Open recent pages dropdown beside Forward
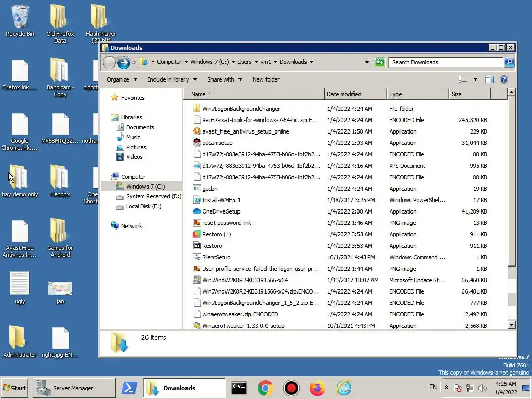532x399 pixels. (x=134, y=63)
